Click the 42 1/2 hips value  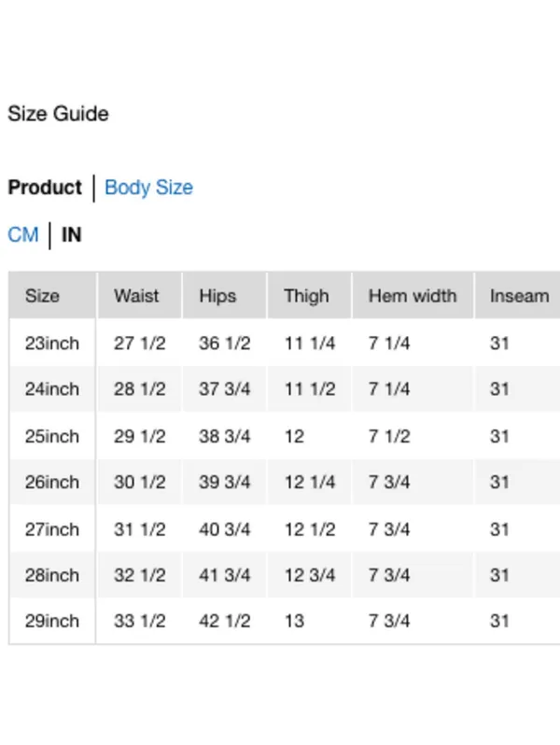tap(225, 621)
